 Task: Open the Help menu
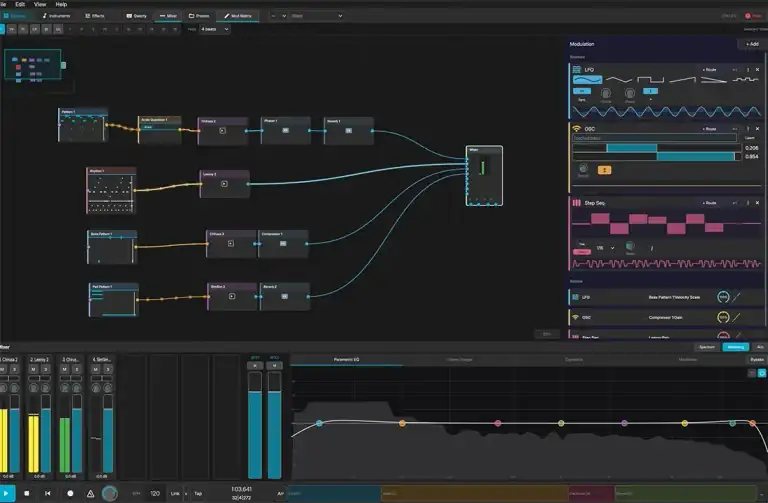(x=61, y=4)
